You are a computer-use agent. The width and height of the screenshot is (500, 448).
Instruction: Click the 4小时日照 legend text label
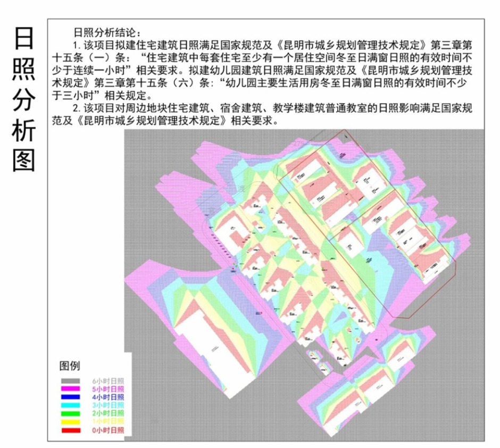point(109,396)
